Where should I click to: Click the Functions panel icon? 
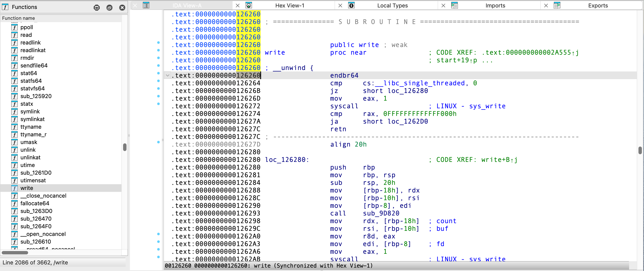click(5, 7)
